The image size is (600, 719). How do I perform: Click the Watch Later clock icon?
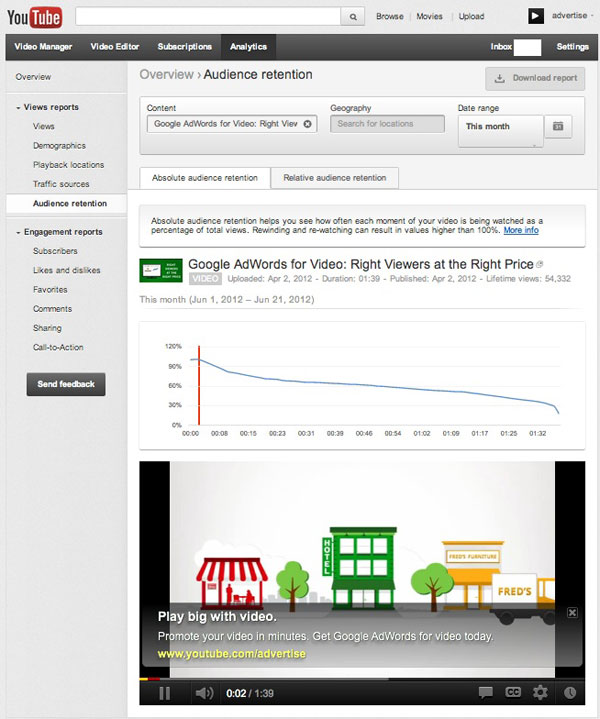tap(570, 692)
